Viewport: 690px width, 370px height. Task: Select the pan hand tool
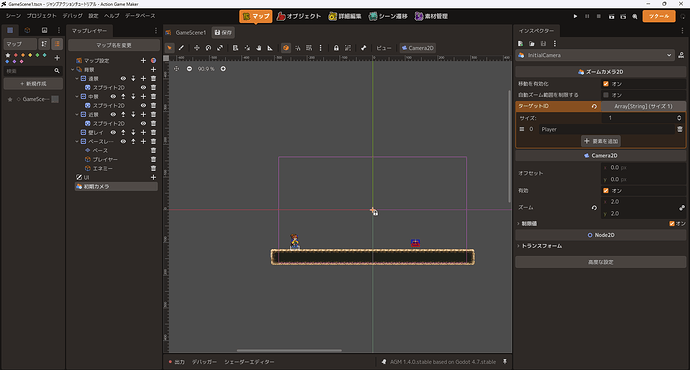259,48
